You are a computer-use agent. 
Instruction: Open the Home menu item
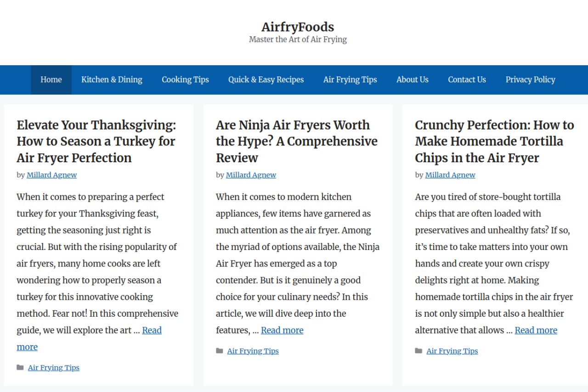click(x=51, y=80)
